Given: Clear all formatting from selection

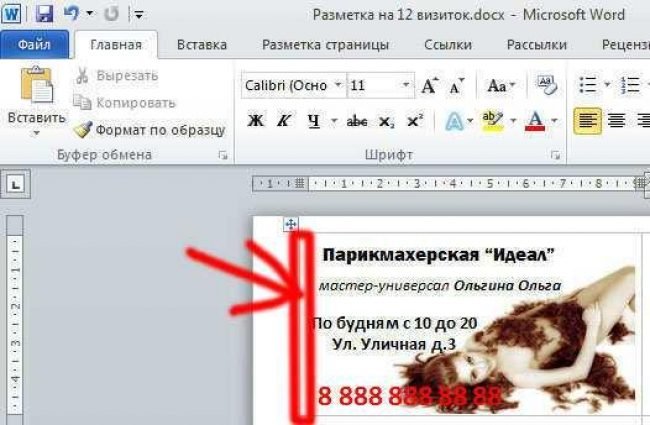Looking at the screenshot, I should [546, 86].
